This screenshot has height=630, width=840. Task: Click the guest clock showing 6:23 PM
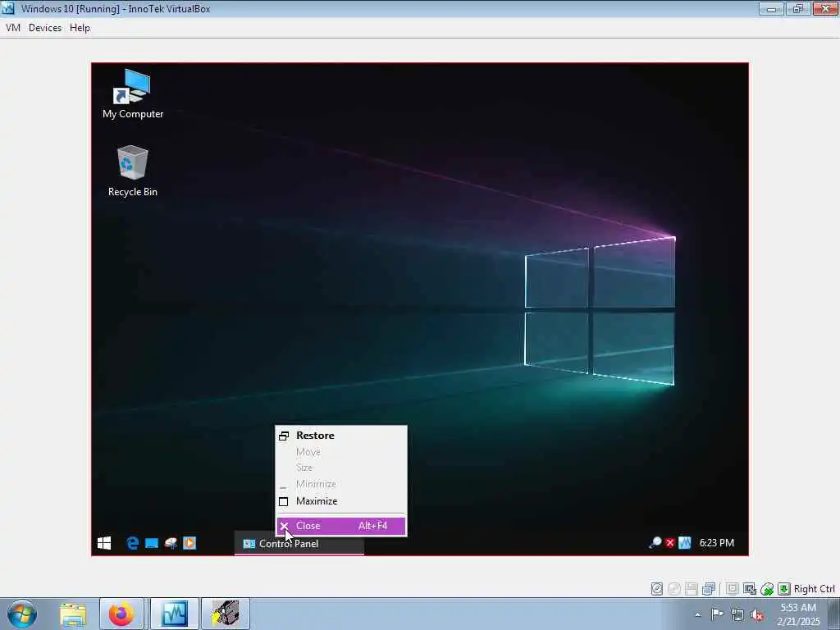pos(717,543)
